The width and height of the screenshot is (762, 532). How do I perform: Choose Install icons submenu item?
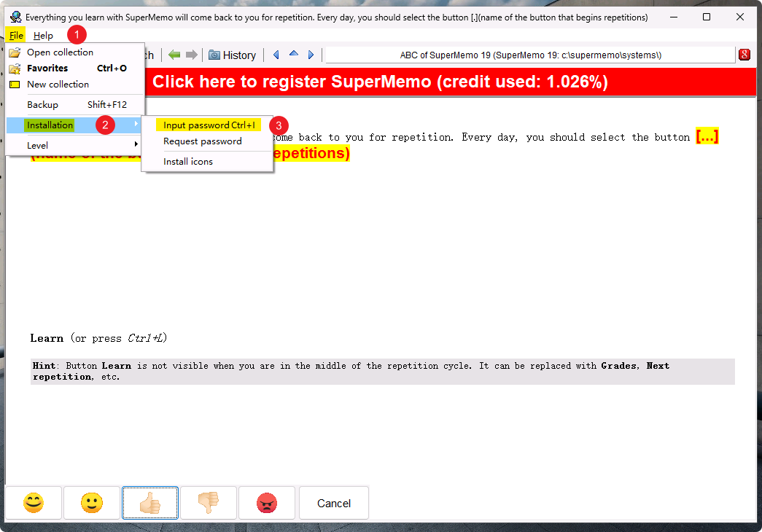208,161
